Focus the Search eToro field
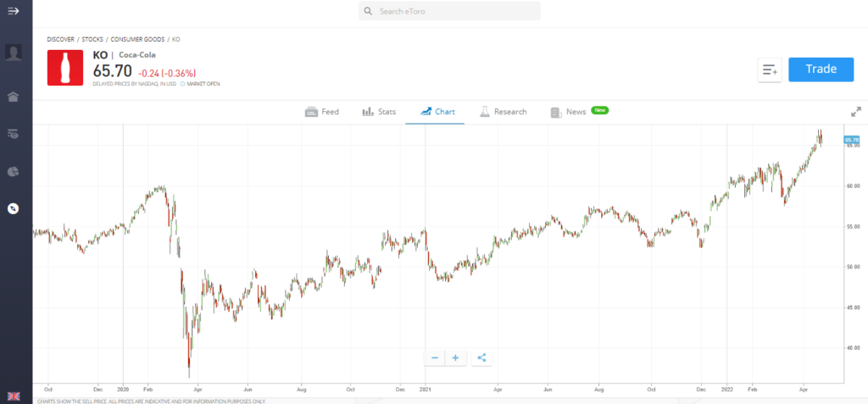Viewport: 868px width, 404px height. tap(449, 11)
